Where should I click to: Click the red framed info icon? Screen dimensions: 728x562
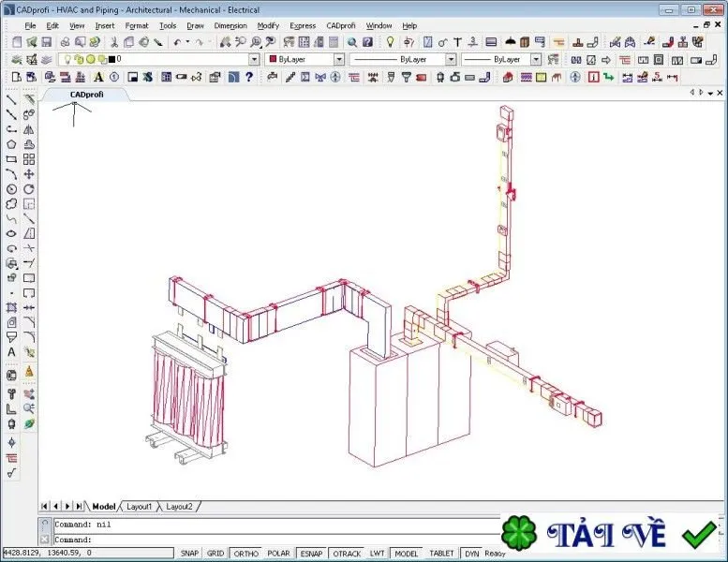(593, 77)
